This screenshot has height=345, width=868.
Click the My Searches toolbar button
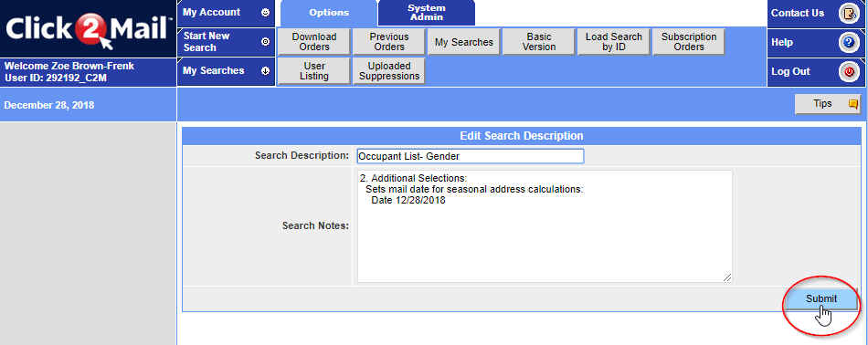coord(464,42)
